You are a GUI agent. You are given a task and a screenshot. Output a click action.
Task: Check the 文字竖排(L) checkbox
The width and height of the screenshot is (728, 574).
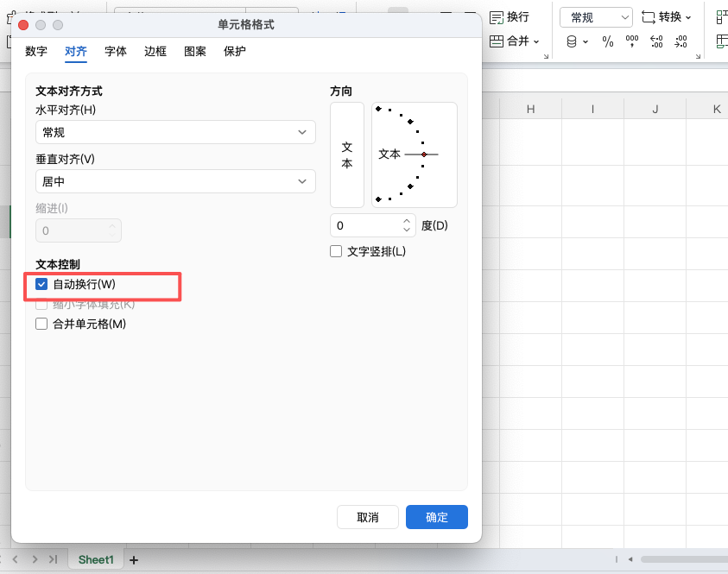point(336,249)
